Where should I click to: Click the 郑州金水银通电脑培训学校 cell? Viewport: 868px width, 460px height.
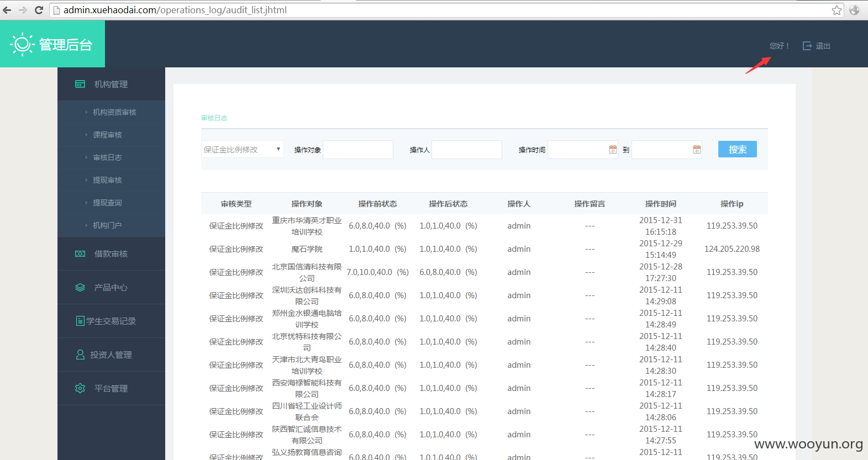coord(307,319)
